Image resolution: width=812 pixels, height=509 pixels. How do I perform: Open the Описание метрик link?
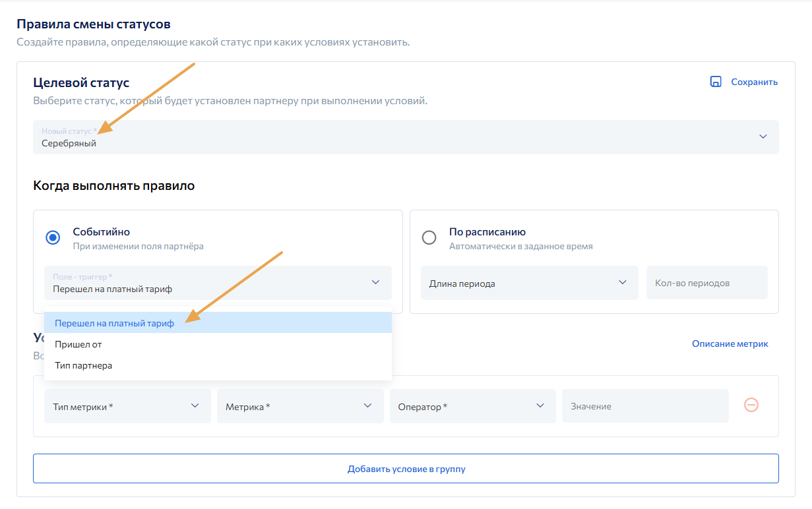[730, 344]
